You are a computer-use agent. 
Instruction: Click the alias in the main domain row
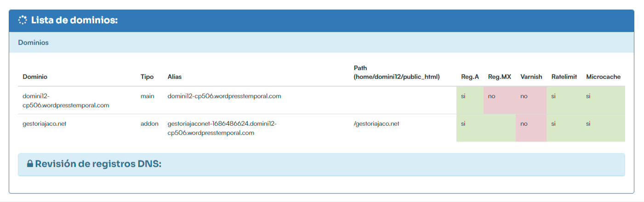[224, 96]
